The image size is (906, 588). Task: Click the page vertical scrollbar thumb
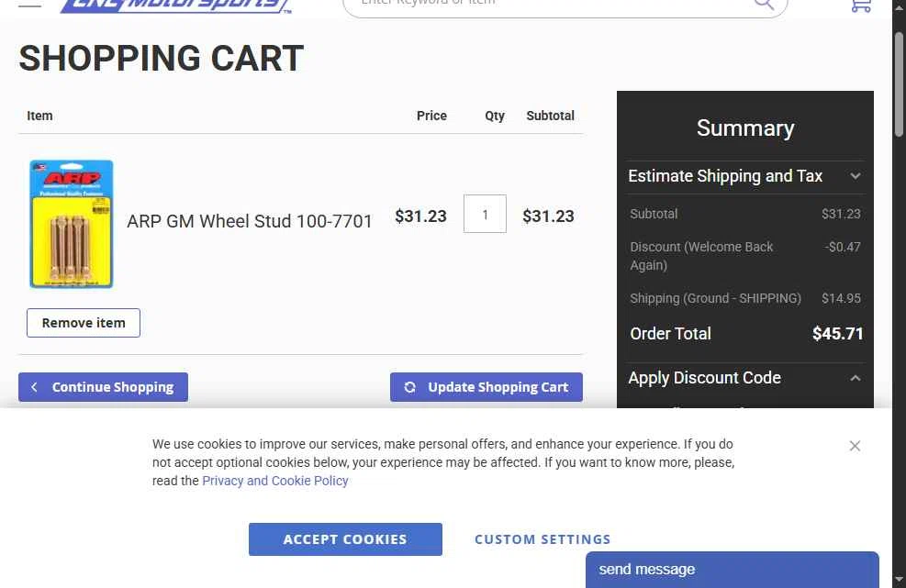coord(899,85)
